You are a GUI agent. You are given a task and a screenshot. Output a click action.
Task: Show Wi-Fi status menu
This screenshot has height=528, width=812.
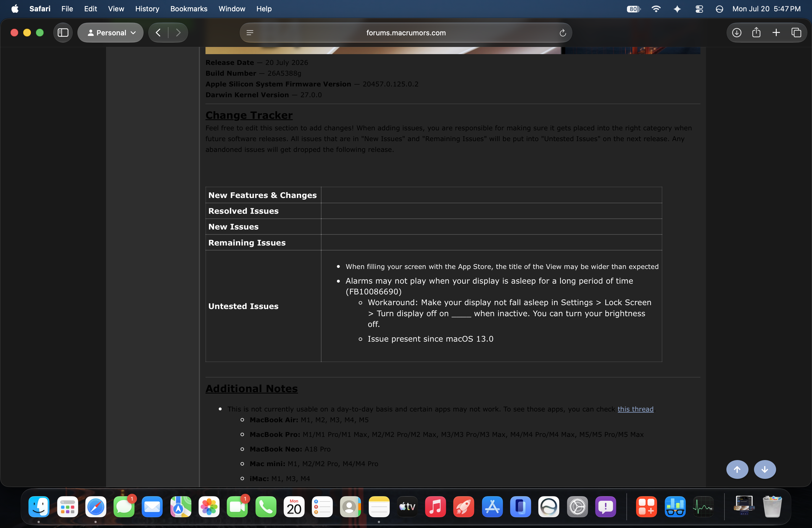coord(656,9)
